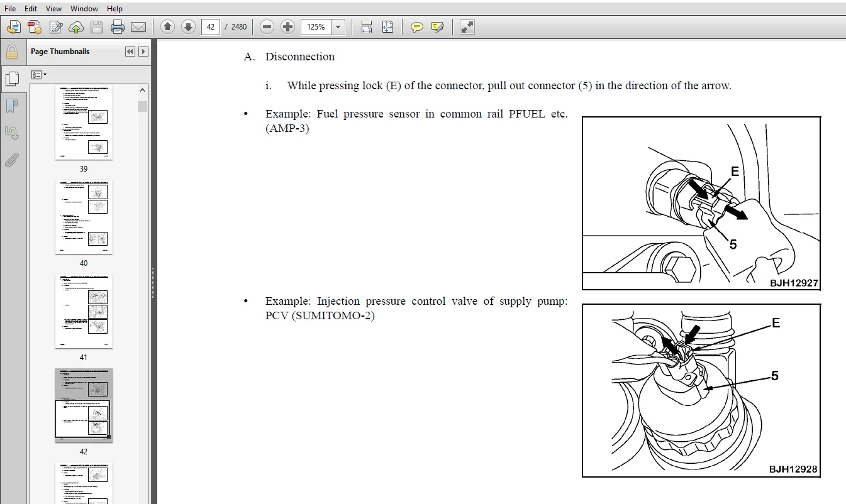Select the page 42 thumbnail
This screenshot has width=846, height=504.
coord(84,406)
